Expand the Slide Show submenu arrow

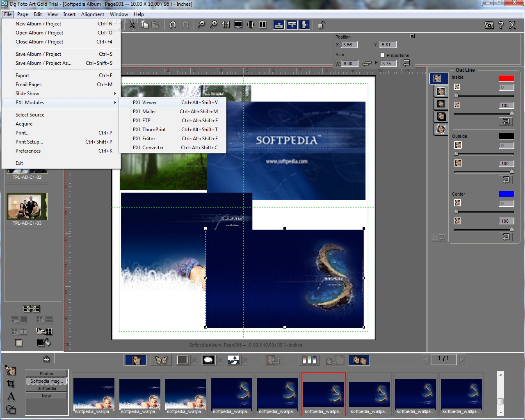point(115,94)
